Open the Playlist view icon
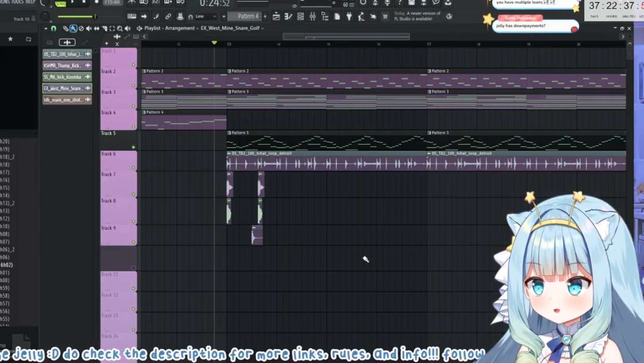The image size is (644, 363). pyautogui.click(x=276, y=17)
